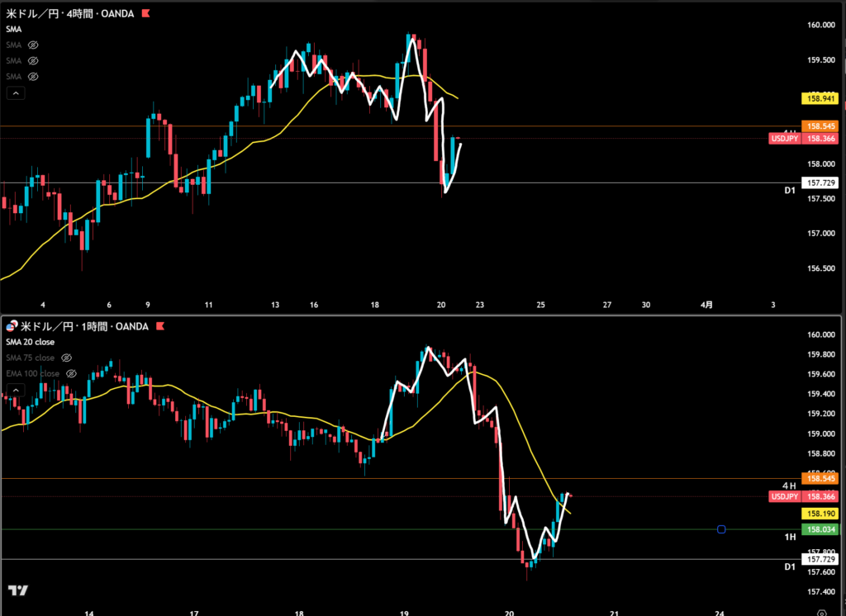846x616 pixels.
Task: Click the TradingView logo in the bottom-left corner
Action: [x=18, y=590]
